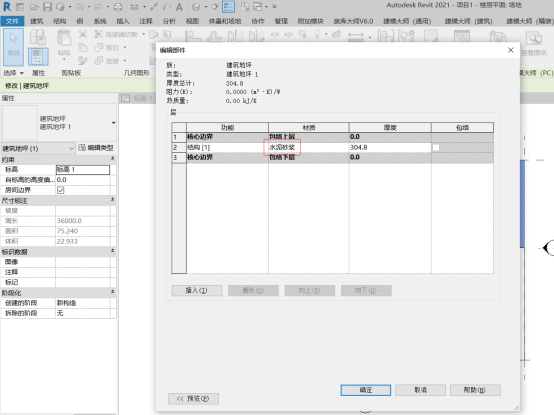554x415 pixels.
Task: Select the Modify arrow tool in ribbon
Action: 13,46
